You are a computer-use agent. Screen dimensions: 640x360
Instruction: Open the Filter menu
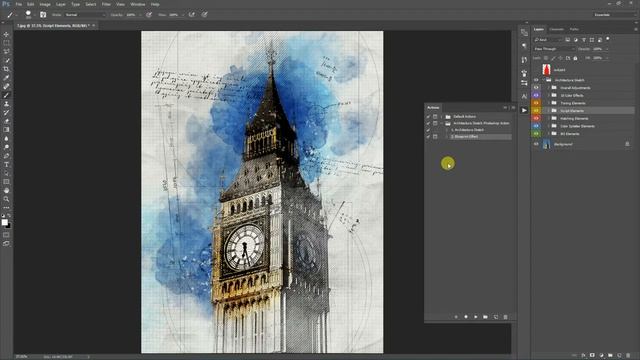click(106, 4)
